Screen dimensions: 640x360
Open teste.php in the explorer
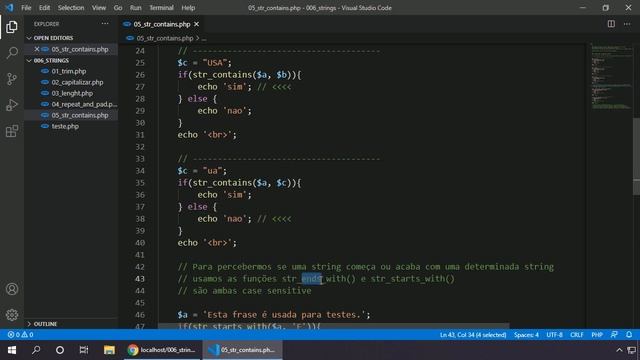coord(65,126)
